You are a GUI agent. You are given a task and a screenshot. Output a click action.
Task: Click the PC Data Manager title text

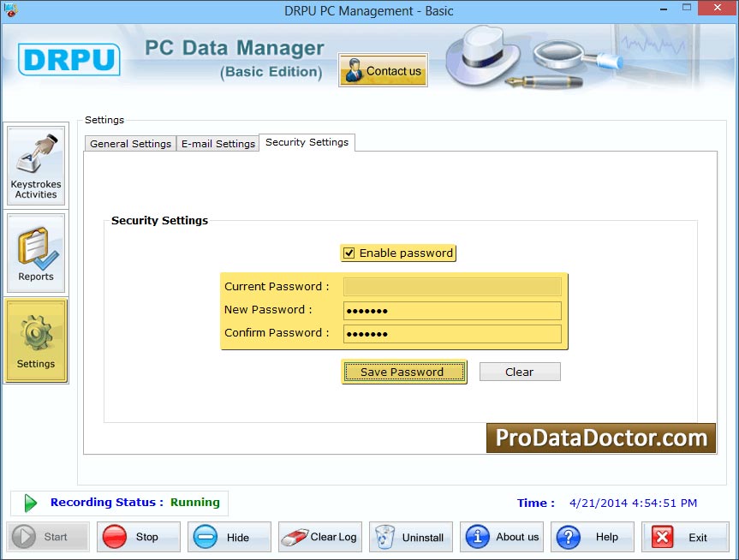pyautogui.click(x=235, y=48)
